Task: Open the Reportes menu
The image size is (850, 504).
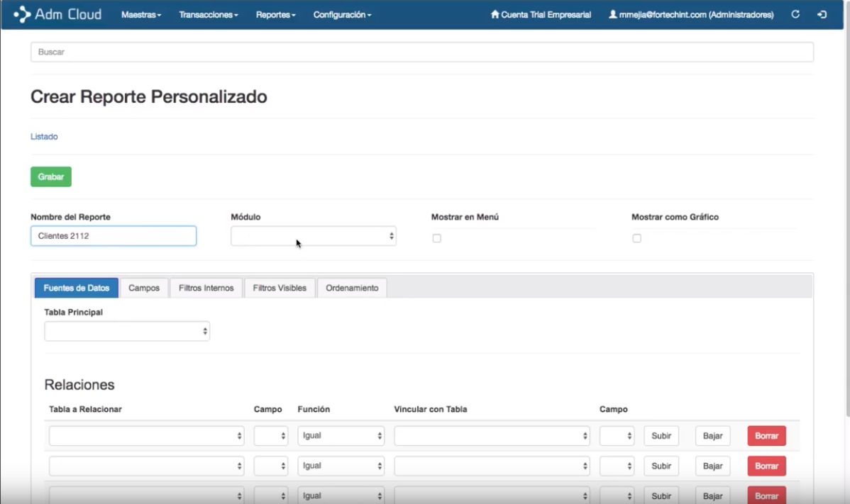Action: click(x=275, y=14)
